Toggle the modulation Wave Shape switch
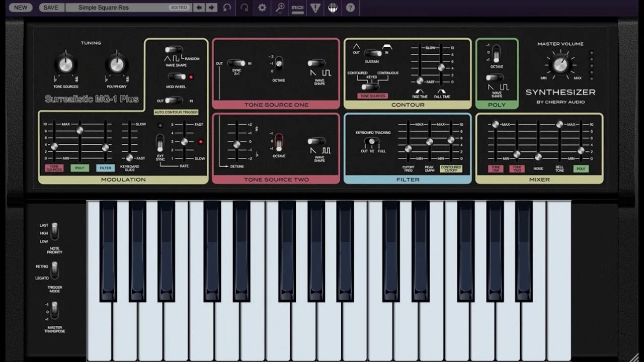This screenshot has width=644, height=362. [174, 50]
